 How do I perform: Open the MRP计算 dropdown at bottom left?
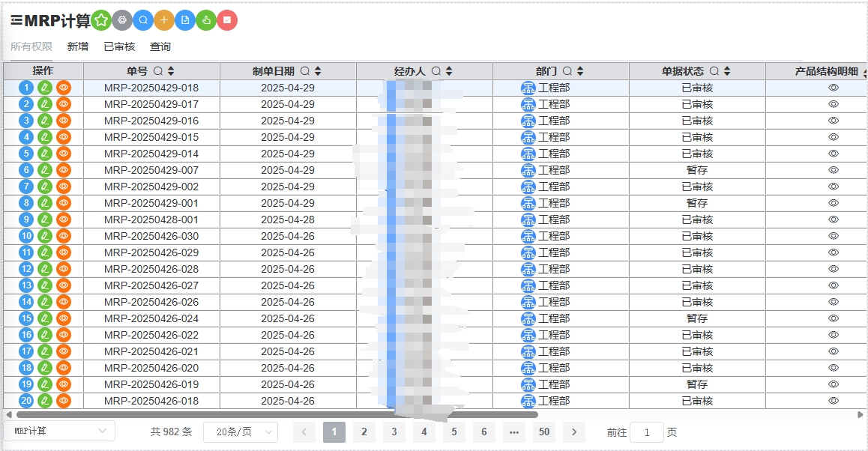(60, 431)
